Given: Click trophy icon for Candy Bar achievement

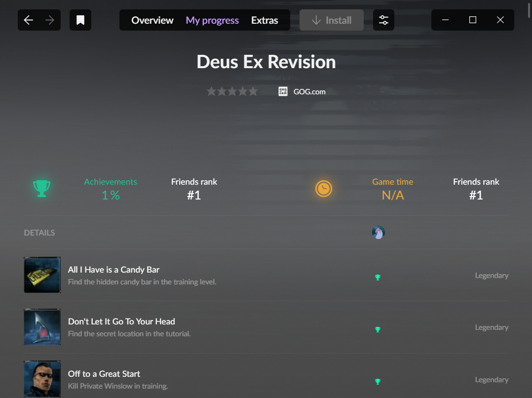Looking at the screenshot, I should pos(378,278).
